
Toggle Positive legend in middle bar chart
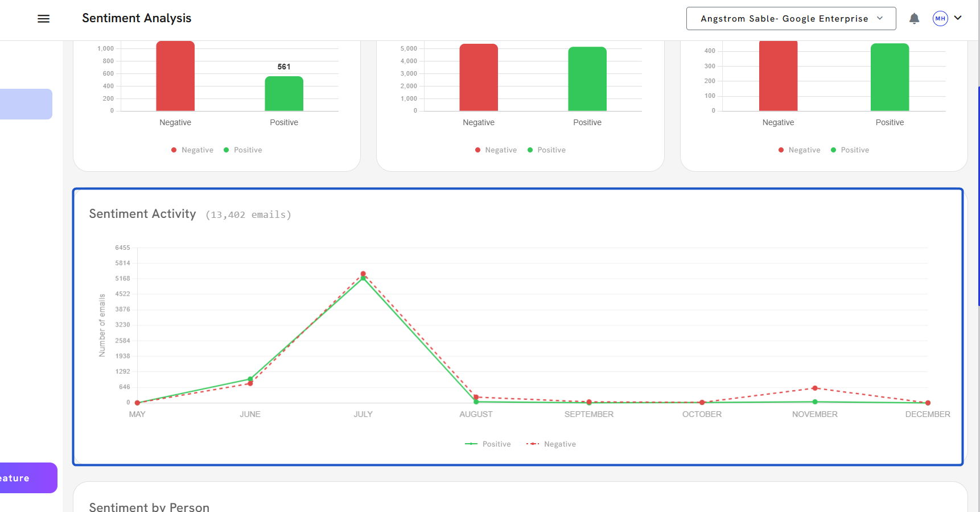pyautogui.click(x=546, y=150)
